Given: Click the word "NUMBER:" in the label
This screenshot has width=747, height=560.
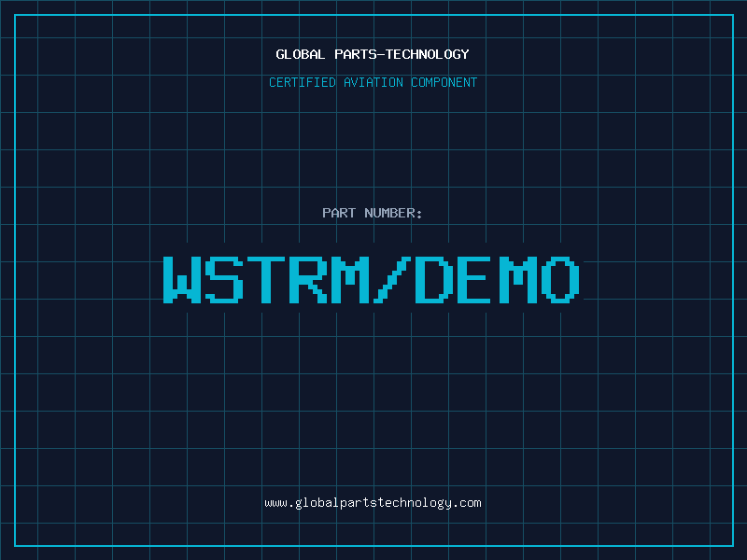Looking at the screenshot, I should coord(393,213).
